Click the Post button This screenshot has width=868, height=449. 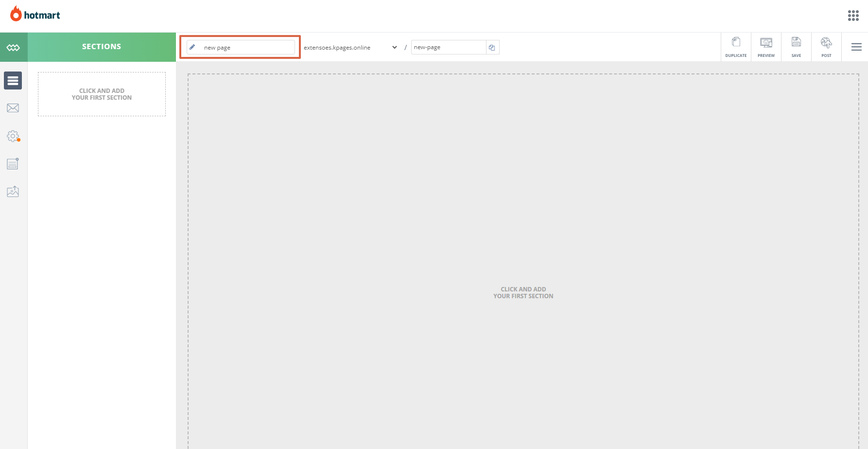826,47
